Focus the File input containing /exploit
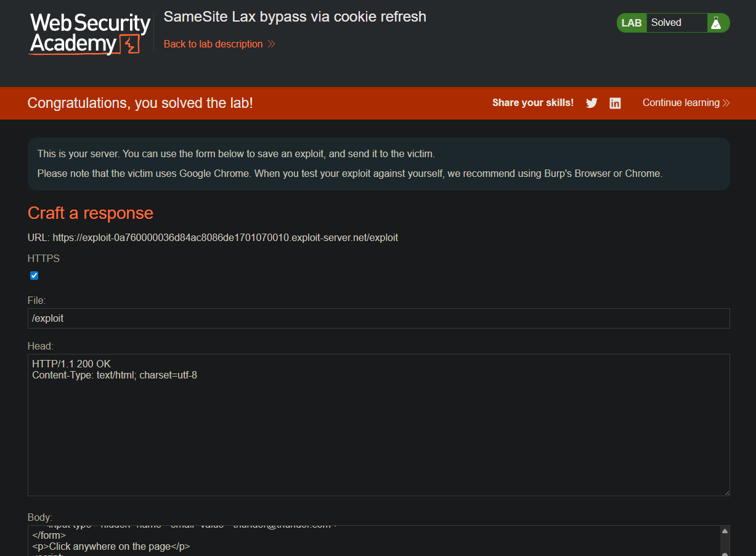 (378, 319)
